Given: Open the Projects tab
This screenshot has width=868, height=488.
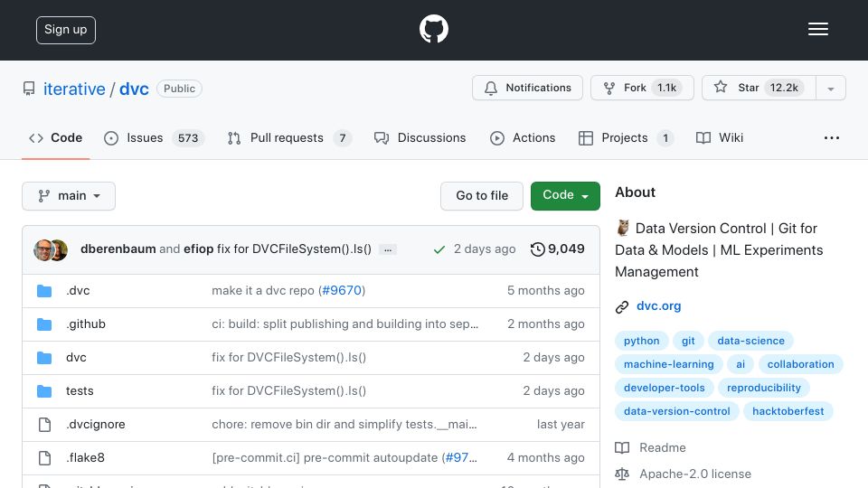Looking at the screenshot, I should pos(625,137).
